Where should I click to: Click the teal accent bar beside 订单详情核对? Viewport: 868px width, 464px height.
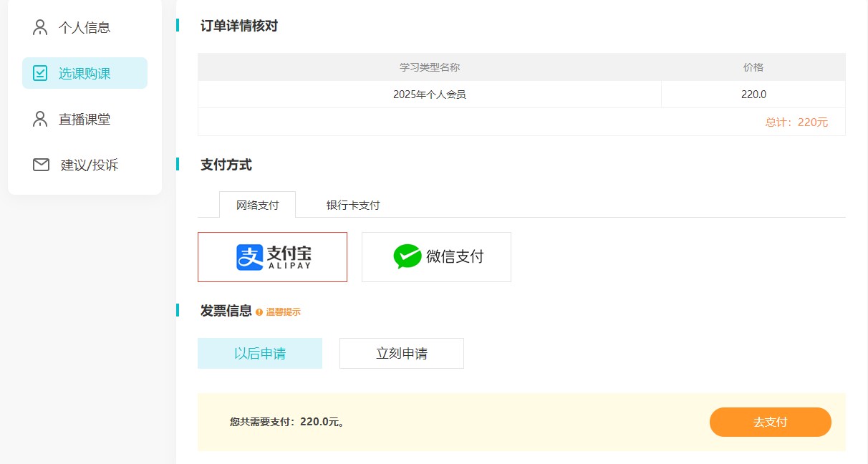click(177, 26)
